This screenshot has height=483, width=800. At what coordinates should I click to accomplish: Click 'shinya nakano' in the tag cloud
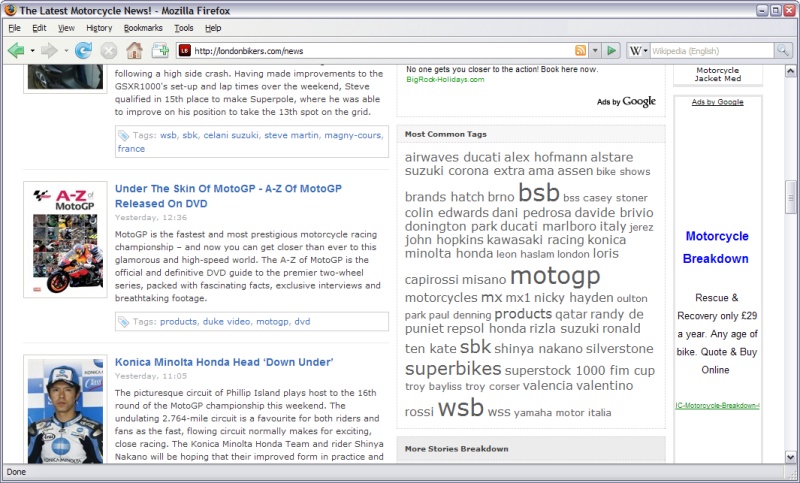coord(538,349)
